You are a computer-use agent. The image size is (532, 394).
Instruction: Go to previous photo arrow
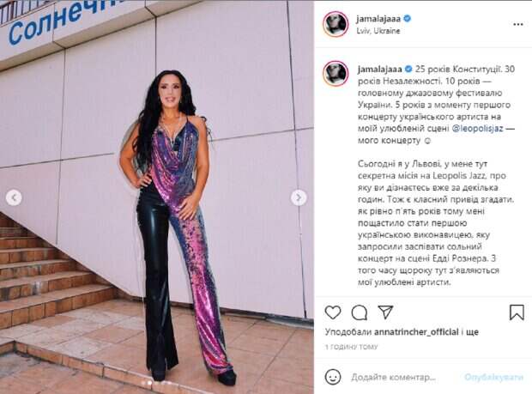[x=14, y=197]
